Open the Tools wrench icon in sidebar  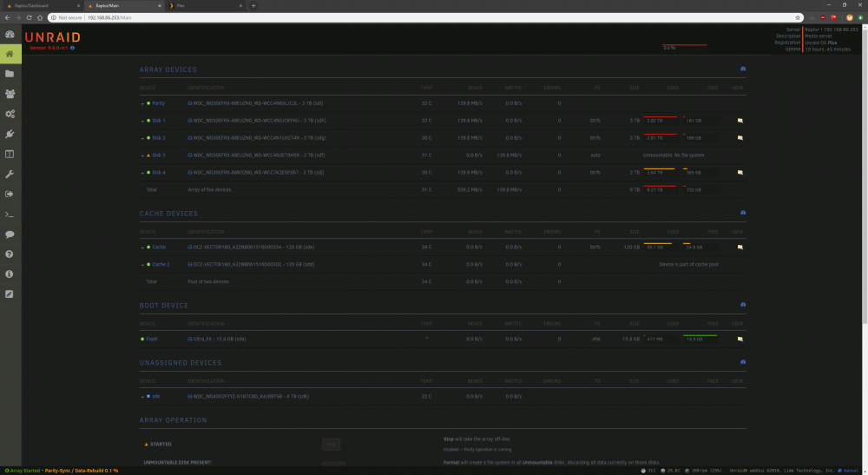[x=10, y=174]
